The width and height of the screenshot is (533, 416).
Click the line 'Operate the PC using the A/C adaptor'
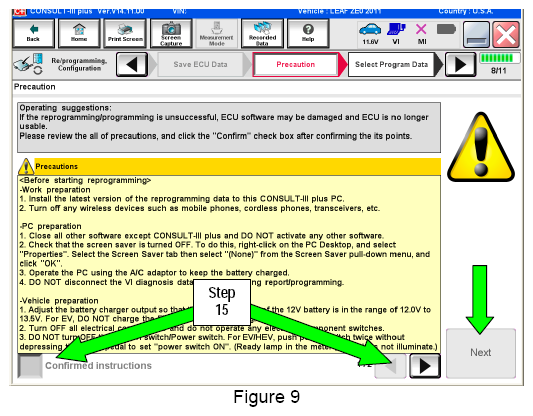tap(154, 273)
